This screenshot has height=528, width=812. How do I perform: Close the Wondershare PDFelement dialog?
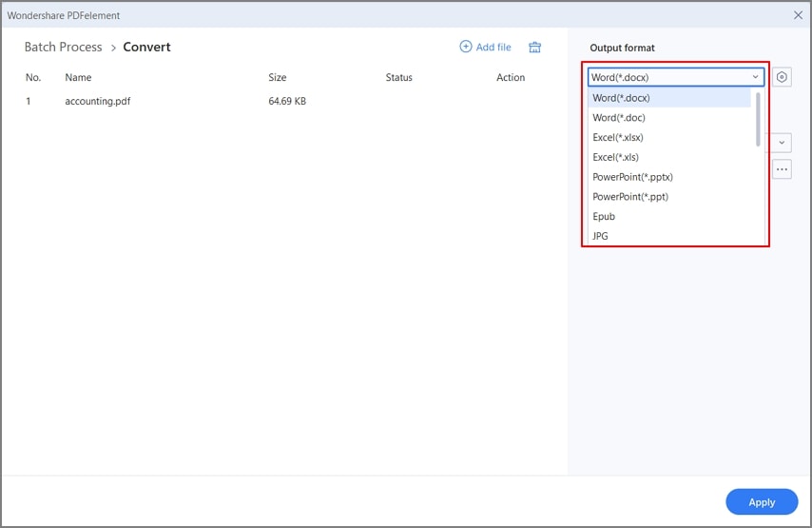coord(798,15)
